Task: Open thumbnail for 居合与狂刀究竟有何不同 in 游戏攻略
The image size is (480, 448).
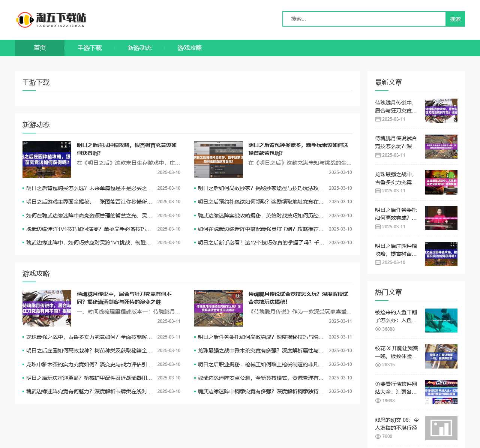Action: click(47, 308)
